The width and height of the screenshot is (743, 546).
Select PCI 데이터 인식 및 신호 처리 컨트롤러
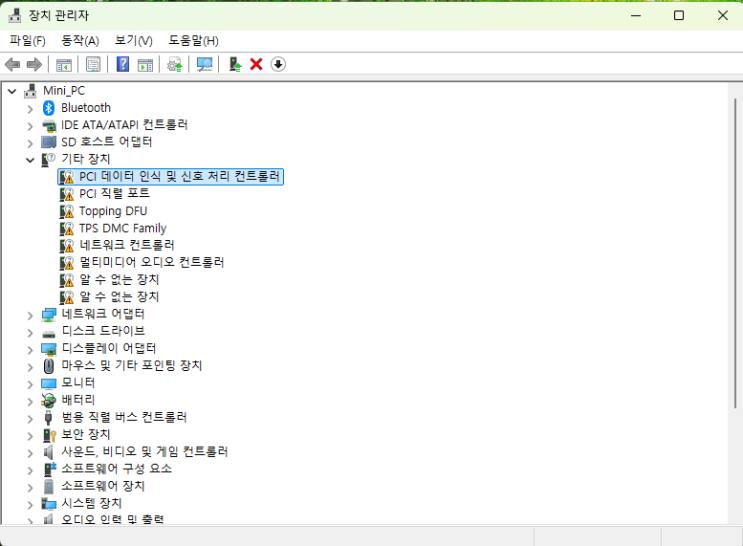180,177
